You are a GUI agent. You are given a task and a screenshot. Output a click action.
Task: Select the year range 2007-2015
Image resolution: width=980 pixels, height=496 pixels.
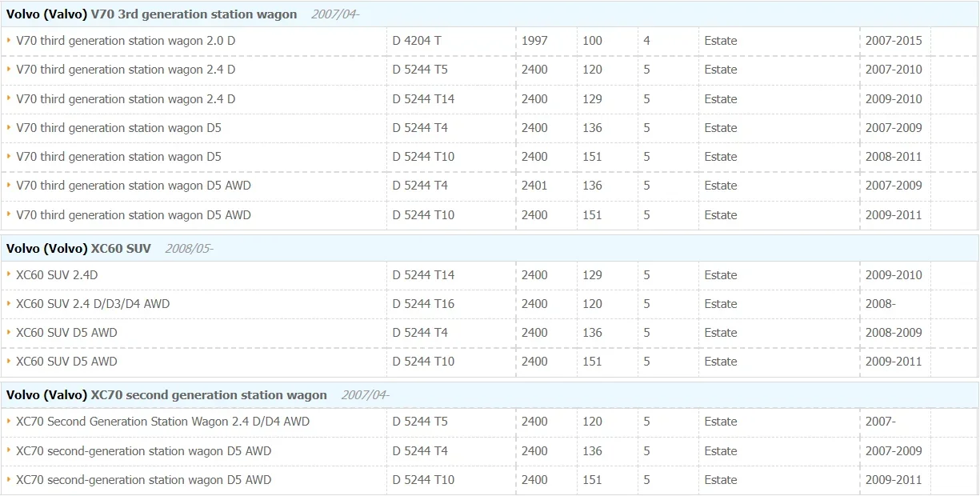click(x=894, y=41)
